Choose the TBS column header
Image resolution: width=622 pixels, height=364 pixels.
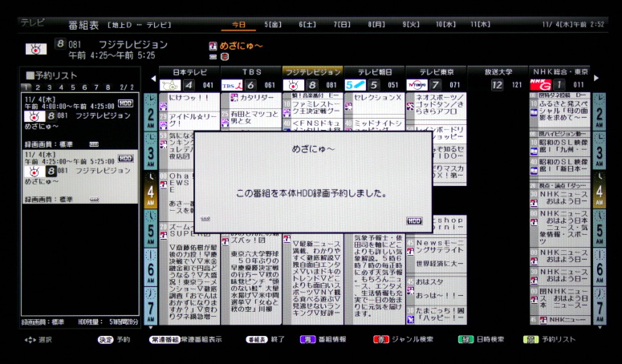pos(251,72)
